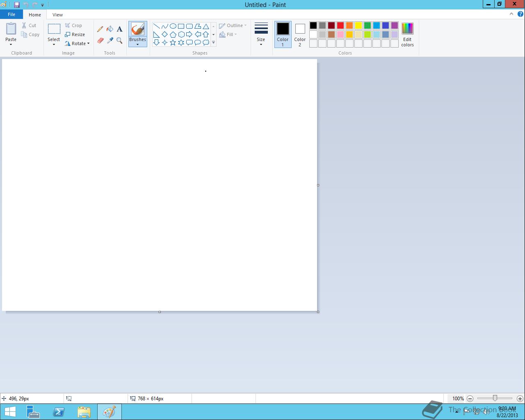Pick the Four-point star shape

coord(164,42)
